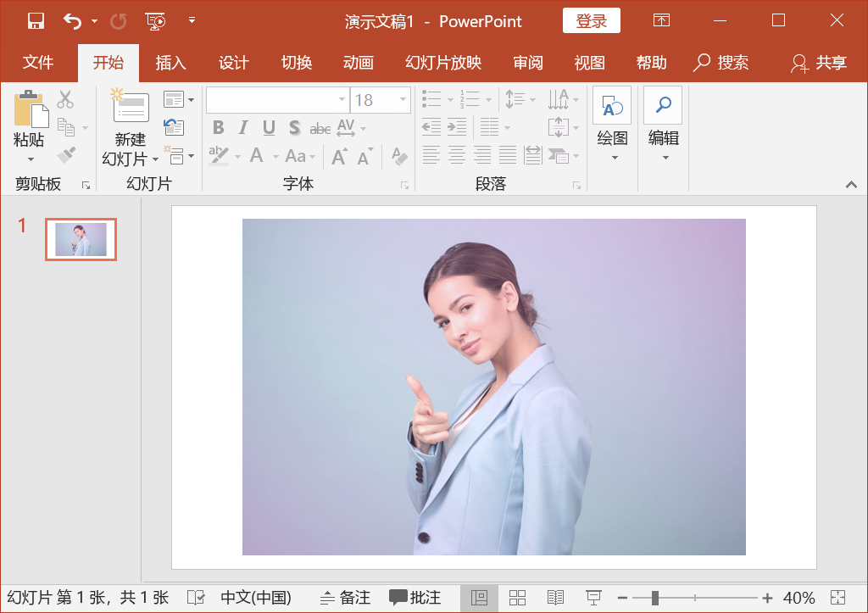The image size is (868, 613).
Task: Open the Ribbon Display Options icon
Action: [x=661, y=20]
